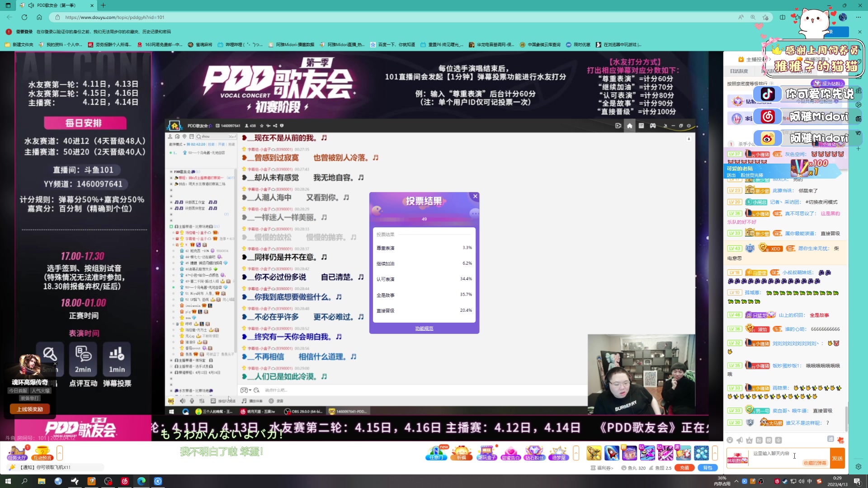Open the 祈福 gift icon
Screen dimensions: 868x488
462,452
